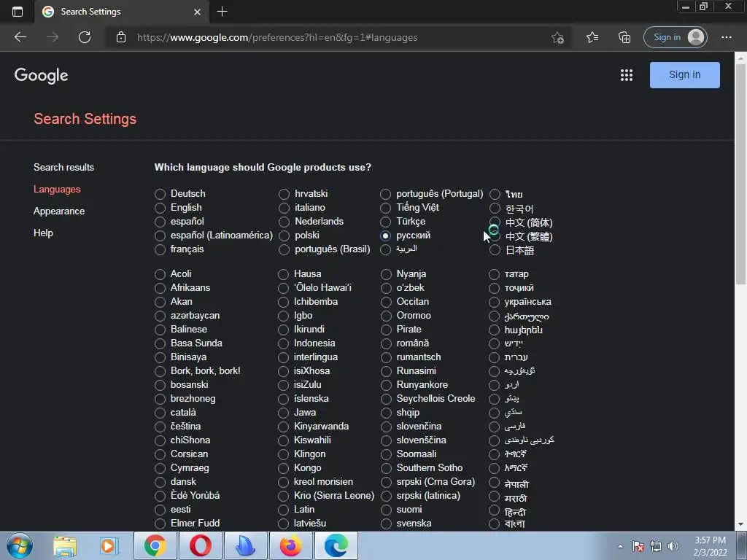Click the blue Google Sign in button
The height and width of the screenshot is (560, 747).
click(684, 75)
